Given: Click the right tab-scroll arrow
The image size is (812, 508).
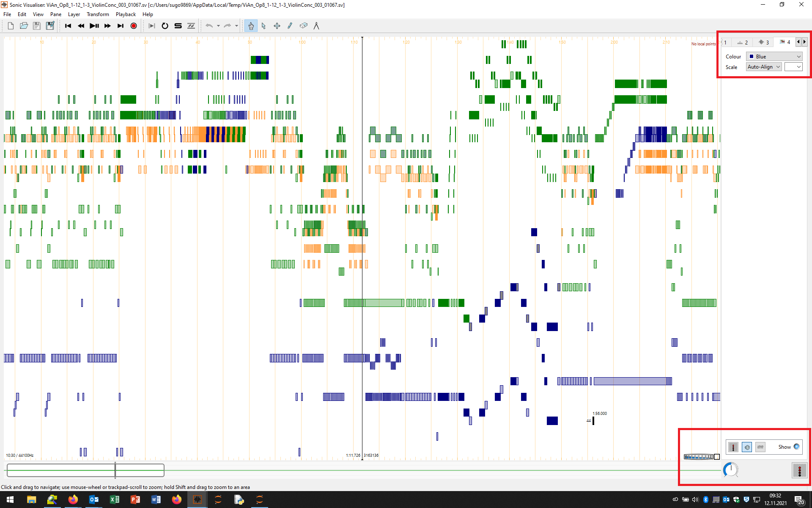Looking at the screenshot, I should coord(804,41).
